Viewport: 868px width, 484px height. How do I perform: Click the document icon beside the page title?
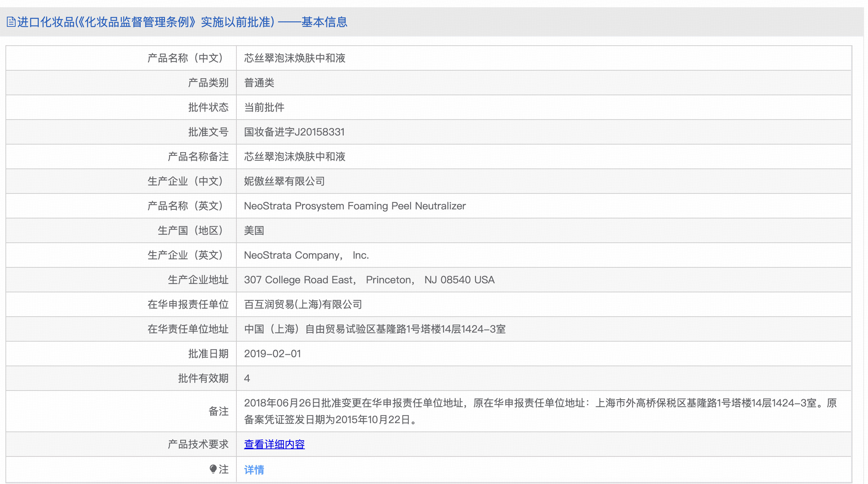click(11, 22)
